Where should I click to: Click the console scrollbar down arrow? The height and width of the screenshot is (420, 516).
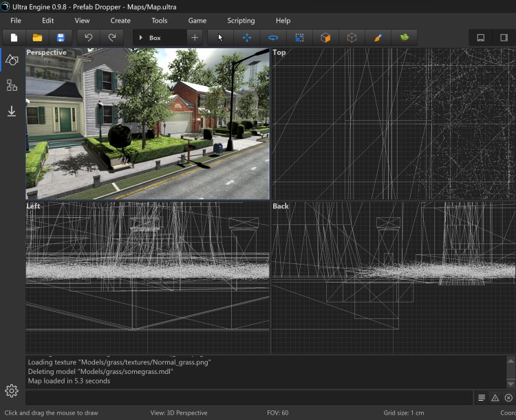[510, 384]
